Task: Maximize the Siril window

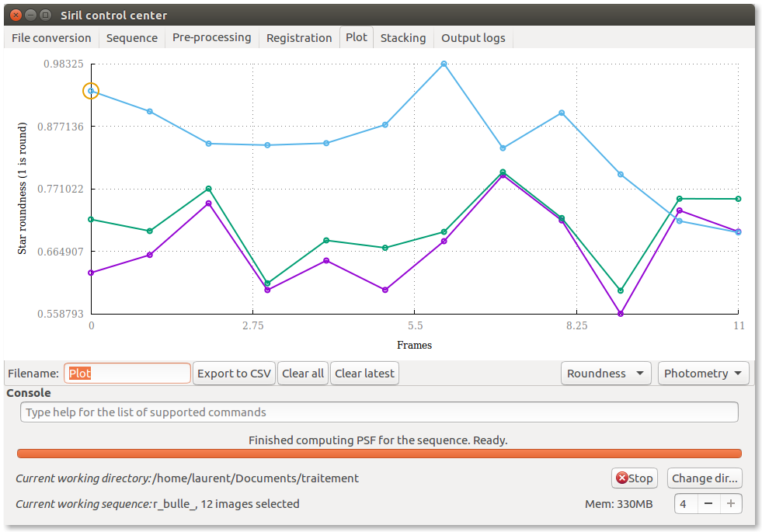Action: click(45, 15)
